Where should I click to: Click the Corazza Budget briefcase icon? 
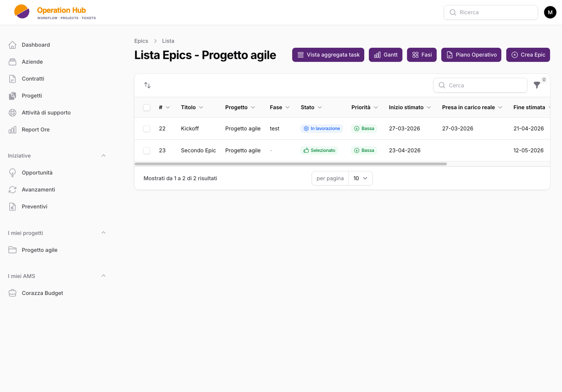12,293
